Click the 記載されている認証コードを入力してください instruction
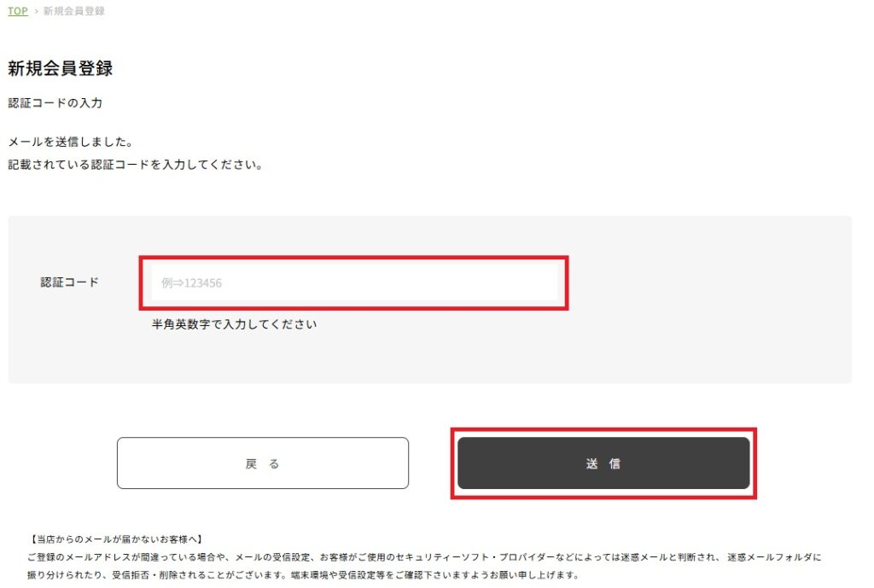The image size is (874, 588). click(x=136, y=165)
